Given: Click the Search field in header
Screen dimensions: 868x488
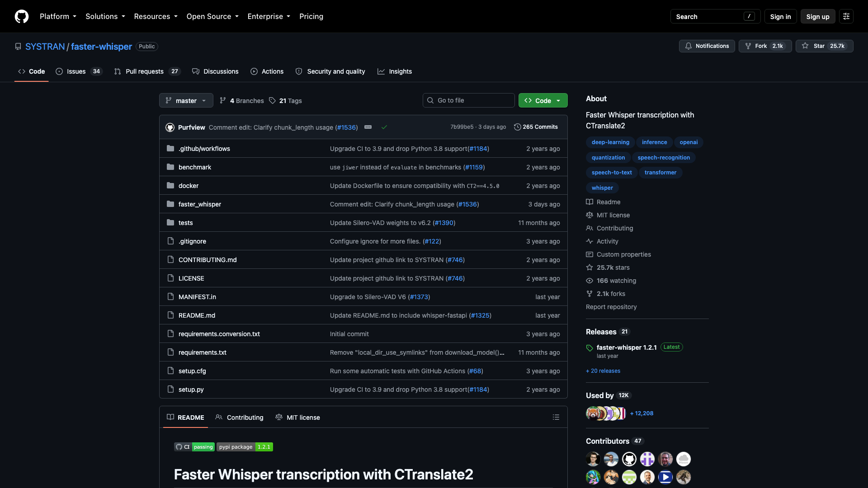Looking at the screenshot, I should (x=715, y=16).
